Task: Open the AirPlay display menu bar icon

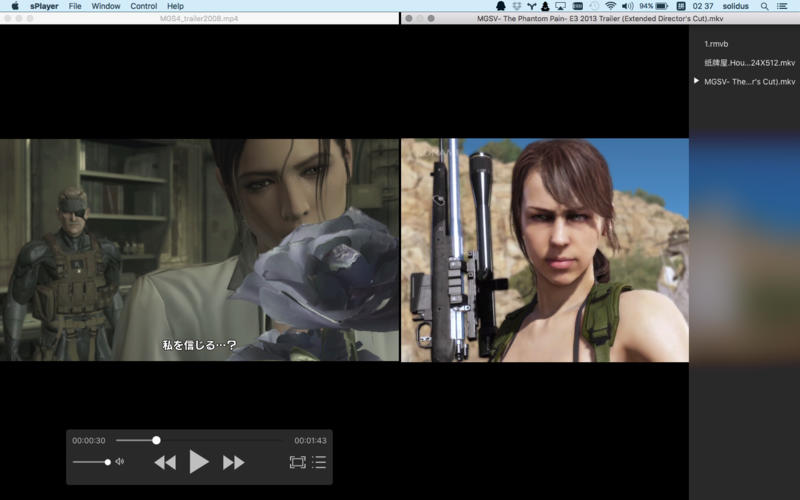Action: click(x=561, y=6)
